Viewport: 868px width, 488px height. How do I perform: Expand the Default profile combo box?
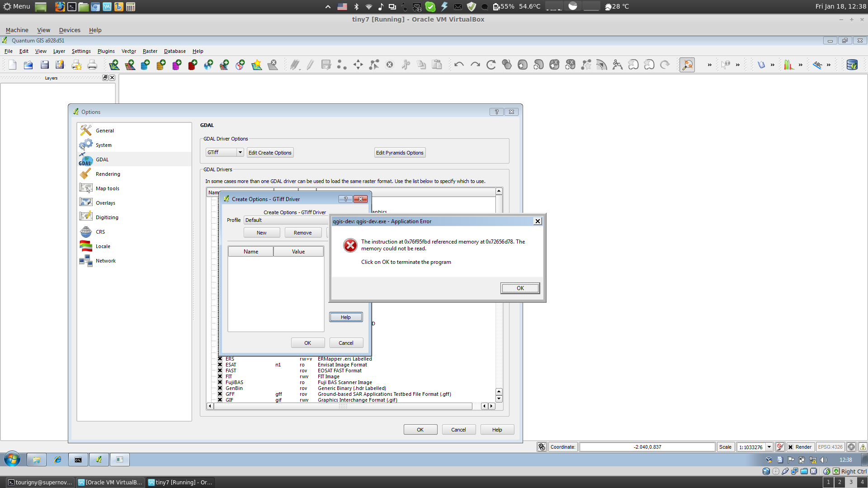click(x=286, y=220)
